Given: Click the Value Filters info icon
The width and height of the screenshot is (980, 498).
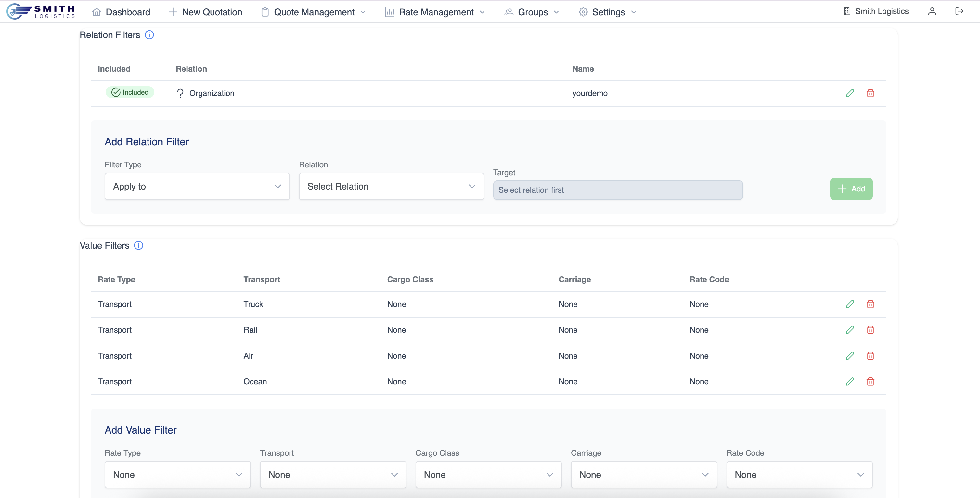Looking at the screenshot, I should 139,245.
